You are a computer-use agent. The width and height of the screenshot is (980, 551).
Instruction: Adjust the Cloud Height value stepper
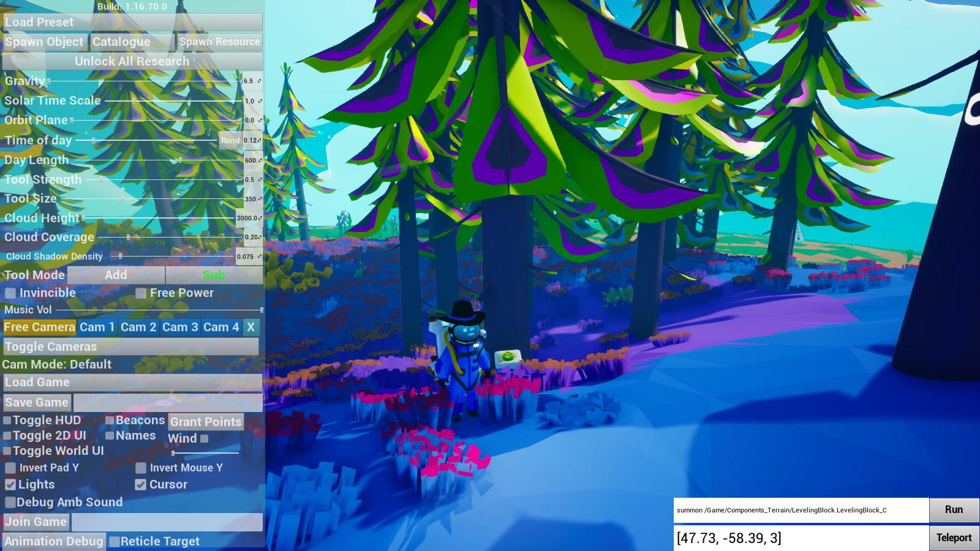click(x=260, y=218)
